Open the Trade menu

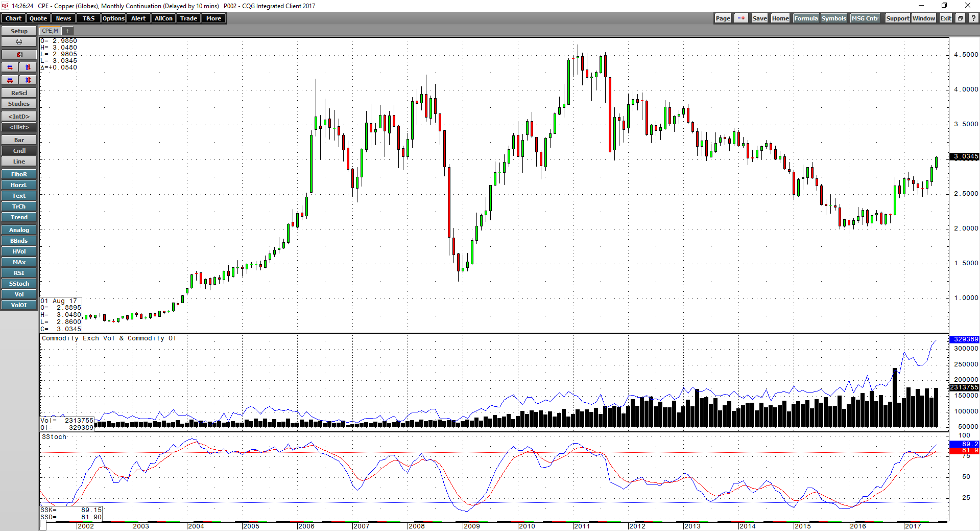click(188, 18)
